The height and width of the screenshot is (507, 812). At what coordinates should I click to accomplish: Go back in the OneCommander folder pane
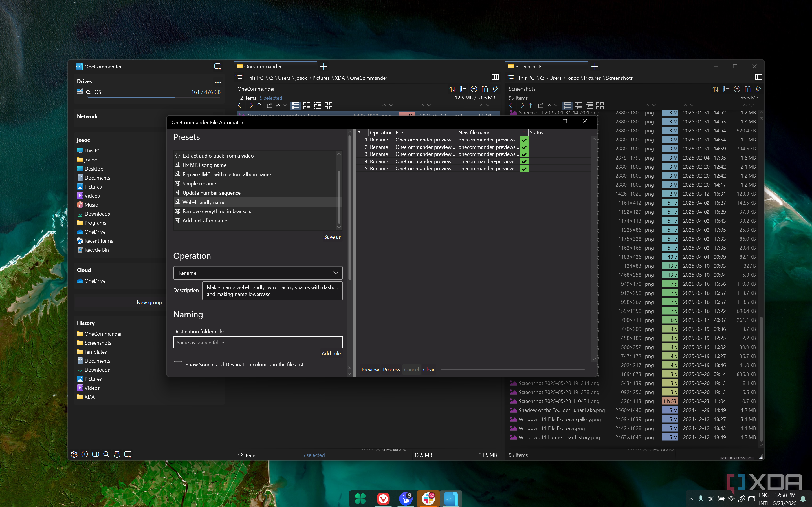[241, 105]
